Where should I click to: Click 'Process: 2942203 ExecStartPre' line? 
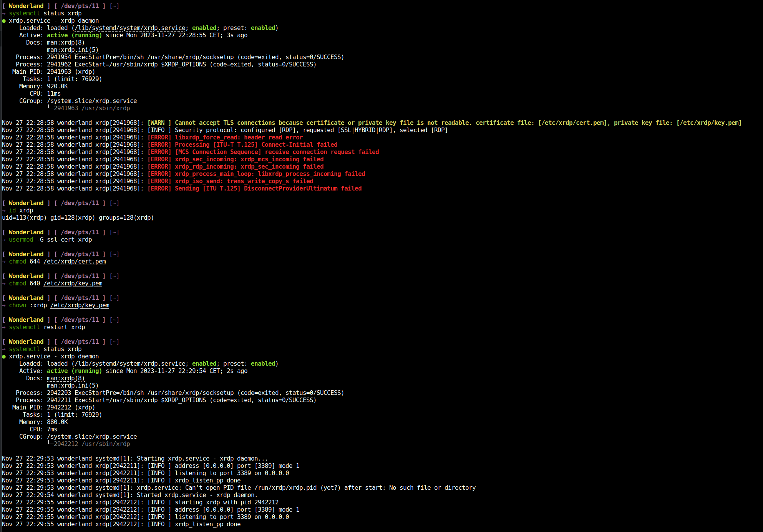180,393
